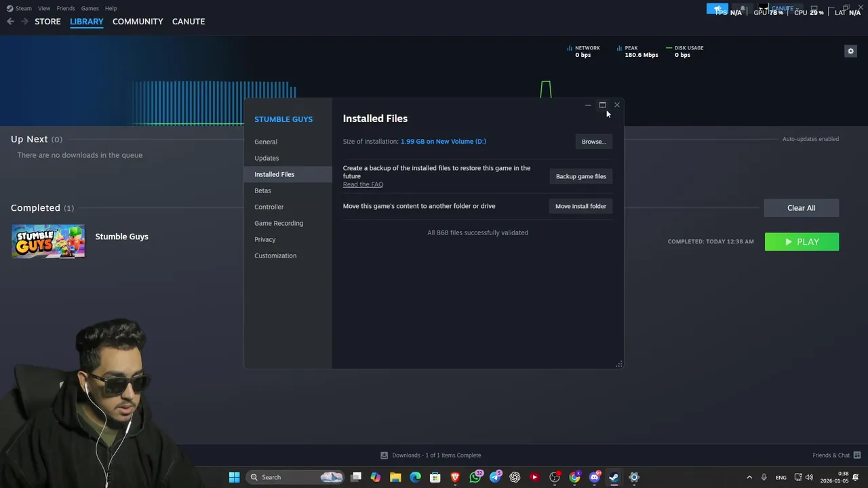Open the Read the FAQ link
Image resolution: width=868 pixels, height=488 pixels.
pos(363,184)
